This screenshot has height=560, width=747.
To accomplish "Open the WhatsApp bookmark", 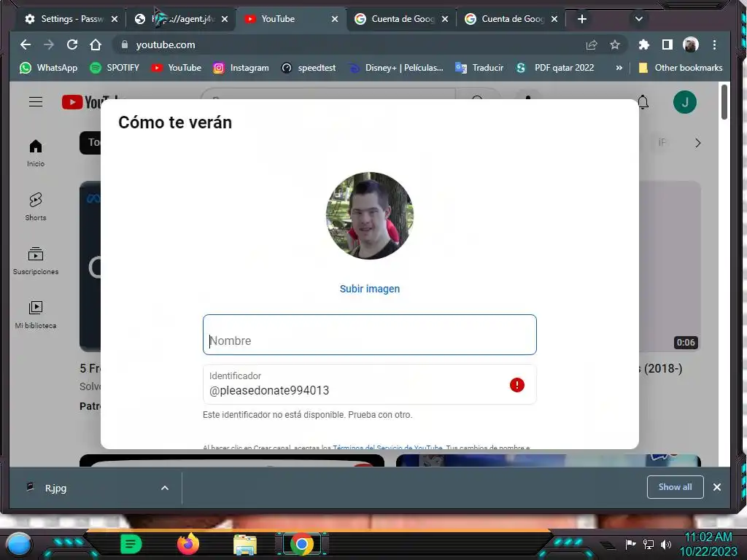I will tap(48, 68).
